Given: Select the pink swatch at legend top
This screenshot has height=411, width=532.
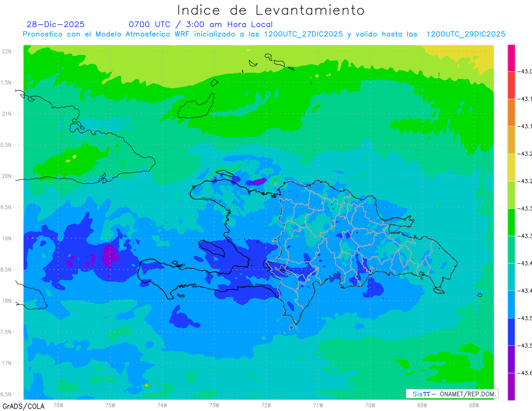Looking at the screenshot, I should click(x=511, y=58).
